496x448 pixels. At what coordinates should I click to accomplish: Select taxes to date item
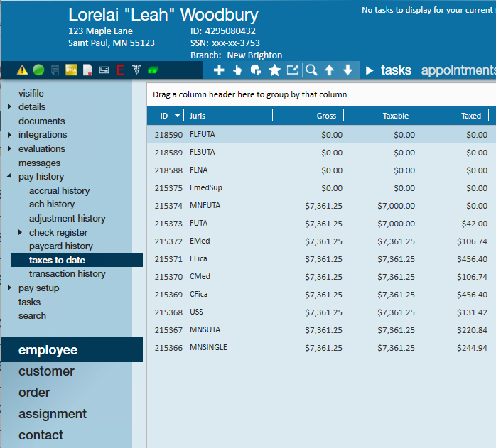pyautogui.click(x=77, y=260)
